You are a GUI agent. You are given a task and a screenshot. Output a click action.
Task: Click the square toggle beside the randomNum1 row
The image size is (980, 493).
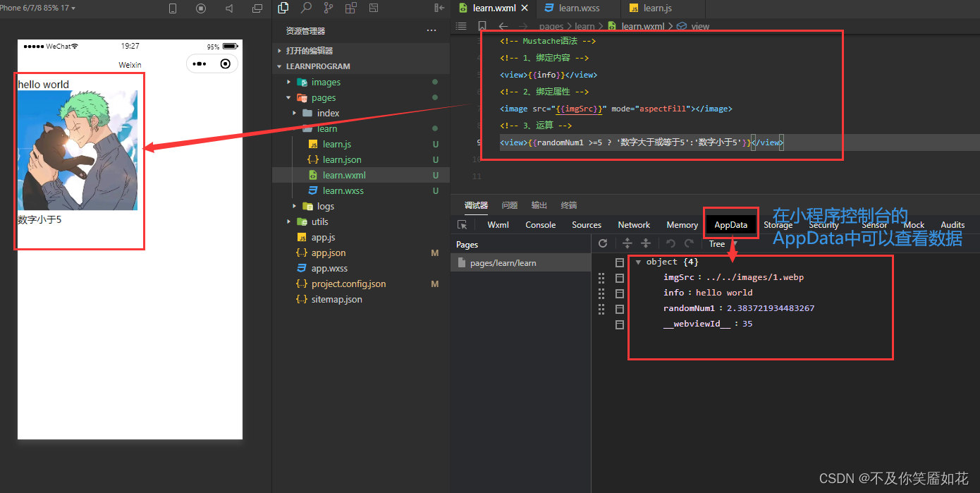pos(620,309)
